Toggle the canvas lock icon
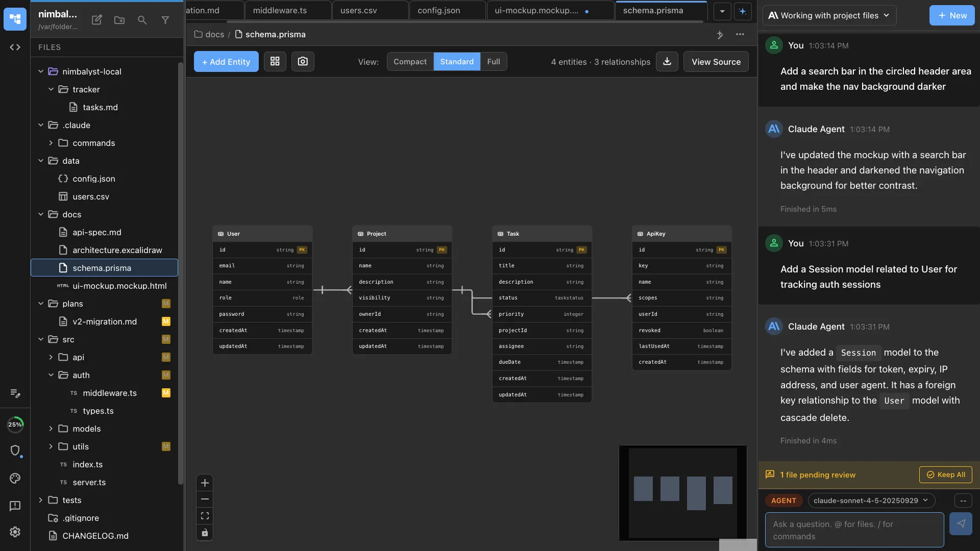This screenshot has width=980, height=551. coord(205,533)
